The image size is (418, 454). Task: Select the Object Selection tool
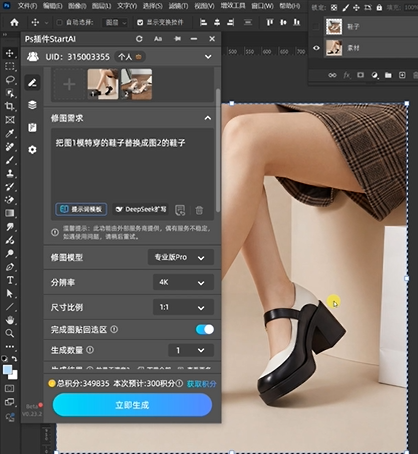[10, 93]
